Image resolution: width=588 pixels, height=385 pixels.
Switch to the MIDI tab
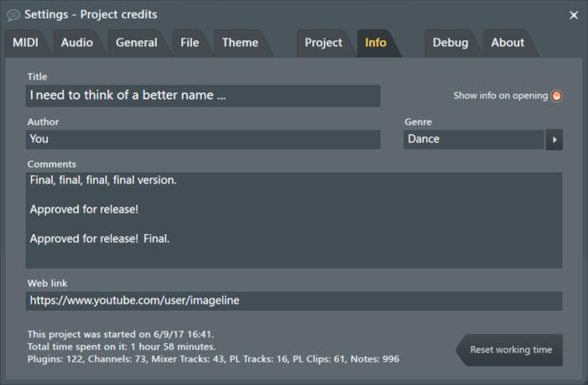26,43
